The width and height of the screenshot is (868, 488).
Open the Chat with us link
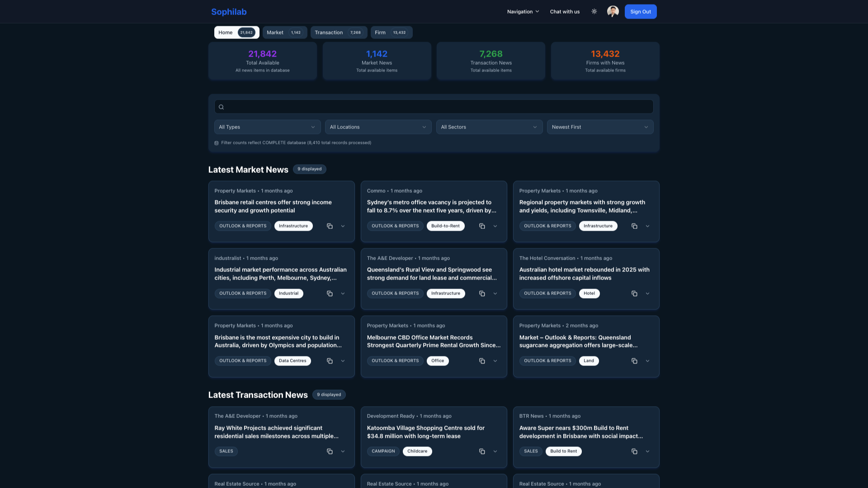(x=564, y=11)
